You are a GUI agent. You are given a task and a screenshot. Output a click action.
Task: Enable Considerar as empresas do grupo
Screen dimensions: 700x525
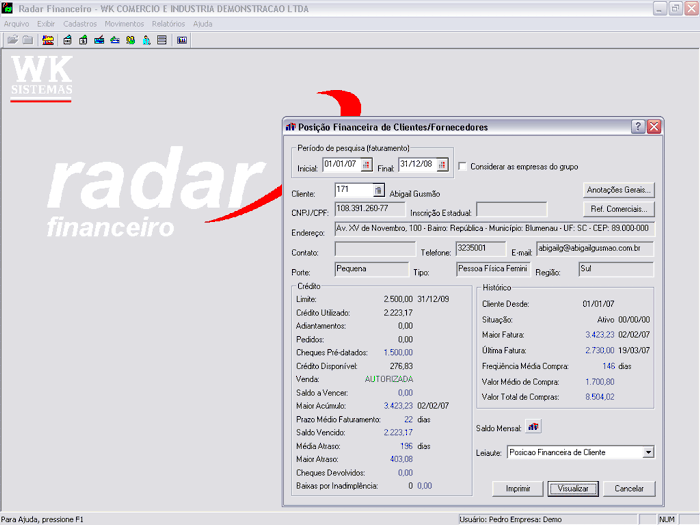(462, 166)
